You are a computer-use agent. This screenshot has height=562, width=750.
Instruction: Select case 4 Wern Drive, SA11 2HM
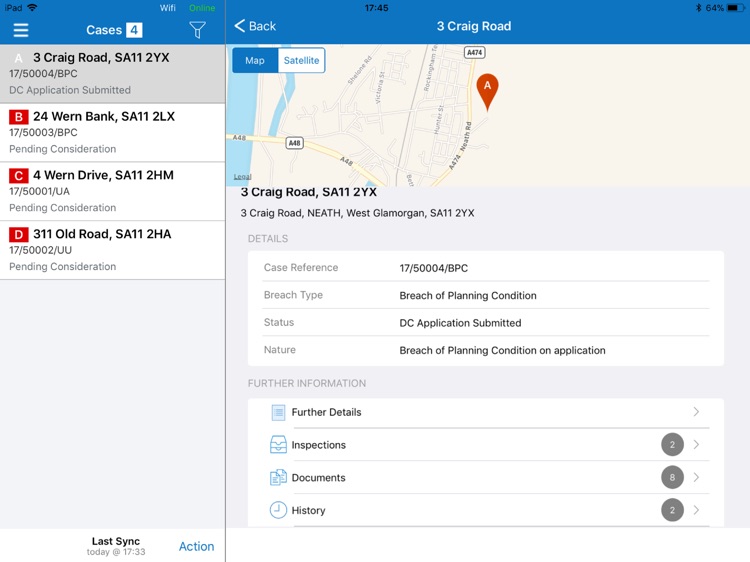[x=112, y=191]
